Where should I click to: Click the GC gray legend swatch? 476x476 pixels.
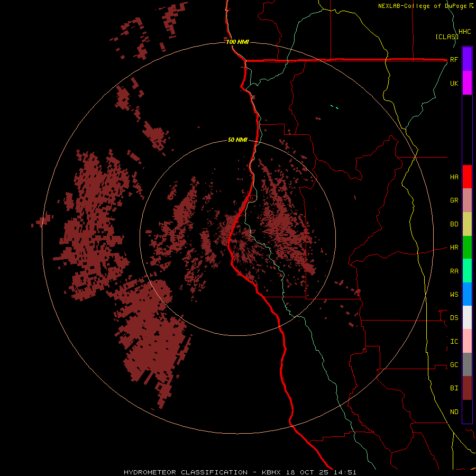[467, 364]
